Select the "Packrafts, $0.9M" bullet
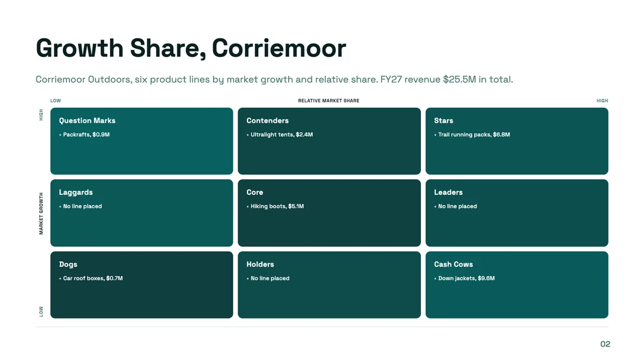644x362 pixels. (86, 135)
